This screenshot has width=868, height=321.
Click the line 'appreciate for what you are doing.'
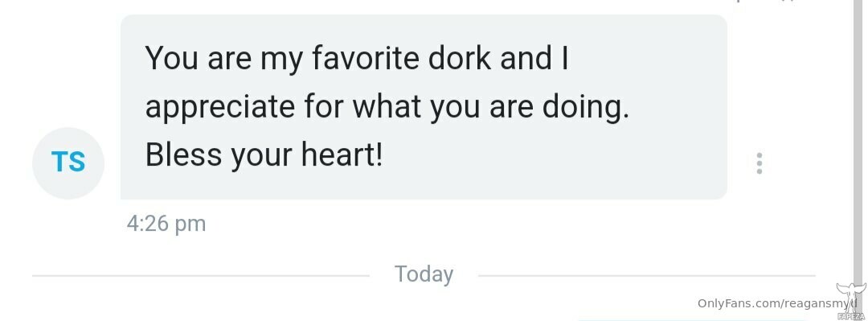(387, 107)
